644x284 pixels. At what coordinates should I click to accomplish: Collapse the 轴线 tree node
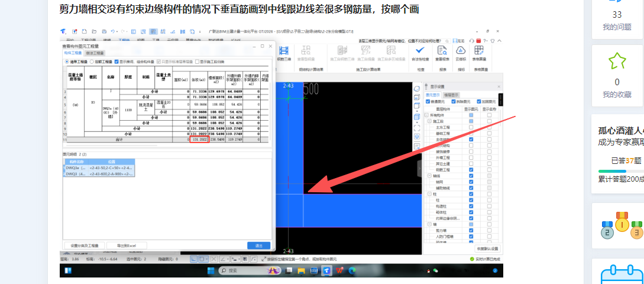point(429,176)
